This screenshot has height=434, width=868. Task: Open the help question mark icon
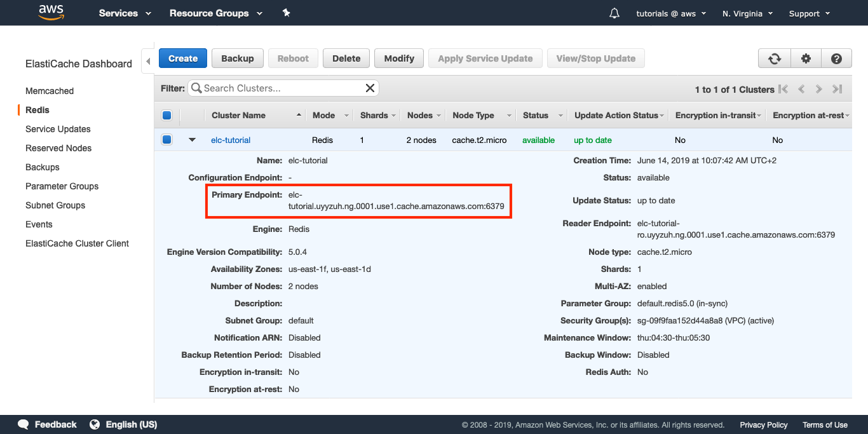pos(836,58)
